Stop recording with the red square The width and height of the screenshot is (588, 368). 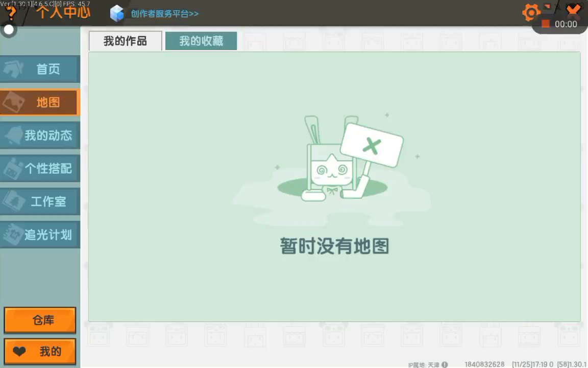pyautogui.click(x=546, y=24)
